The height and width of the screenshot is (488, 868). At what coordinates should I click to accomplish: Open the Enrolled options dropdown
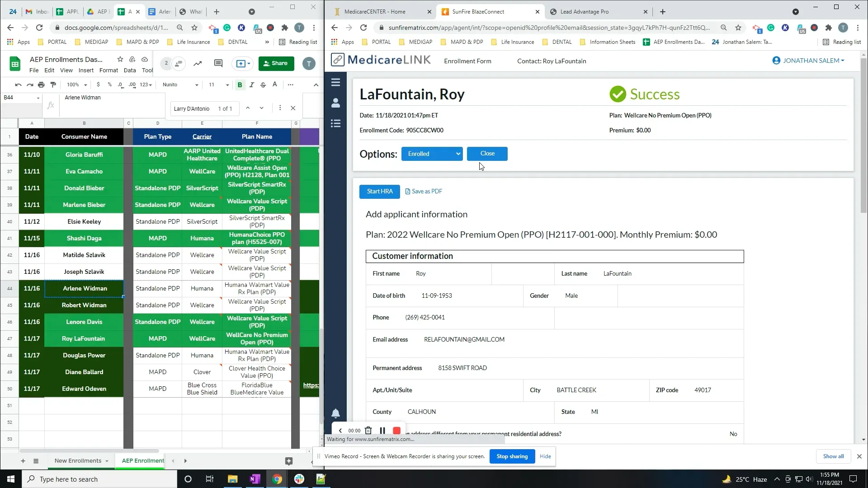coord(432,154)
